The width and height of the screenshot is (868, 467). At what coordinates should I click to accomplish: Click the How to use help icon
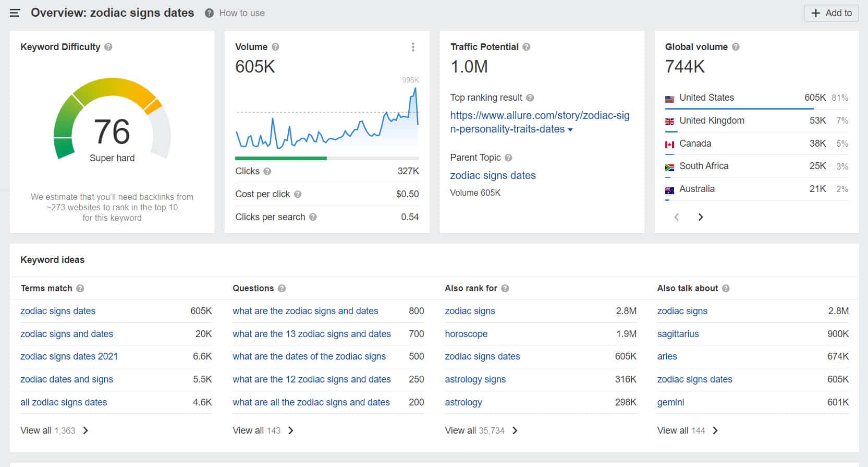click(x=209, y=13)
